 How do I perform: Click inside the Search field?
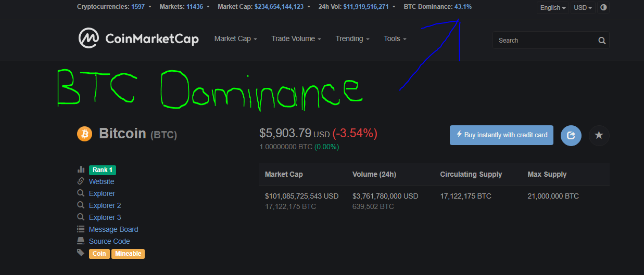click(545, 41)
